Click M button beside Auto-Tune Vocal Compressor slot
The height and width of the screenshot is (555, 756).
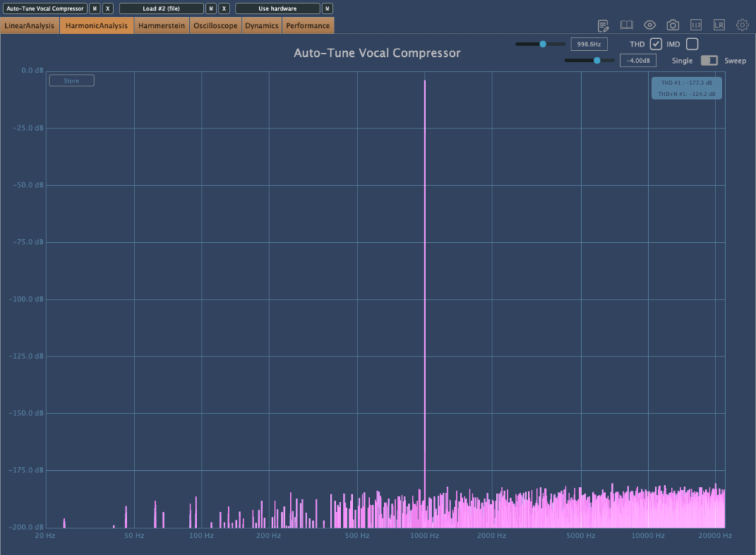pyautogui.click(x=94, y=9)
